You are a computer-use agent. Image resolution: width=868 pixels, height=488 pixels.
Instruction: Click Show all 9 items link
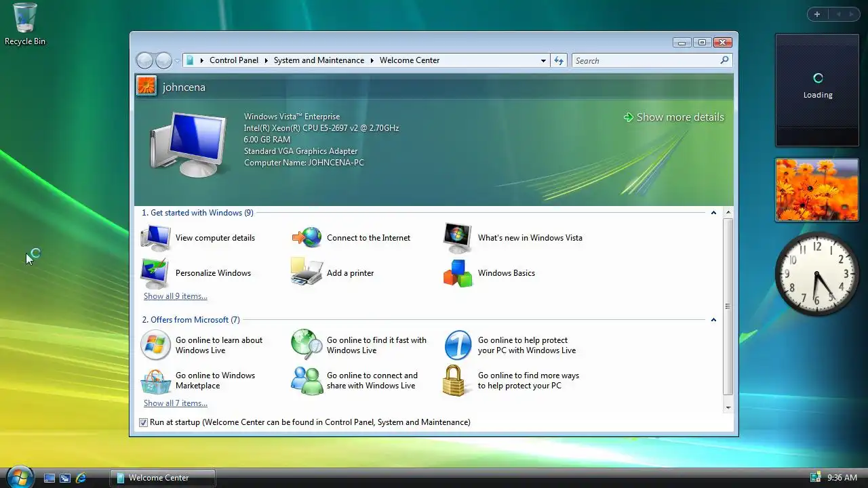click(176, 296)
